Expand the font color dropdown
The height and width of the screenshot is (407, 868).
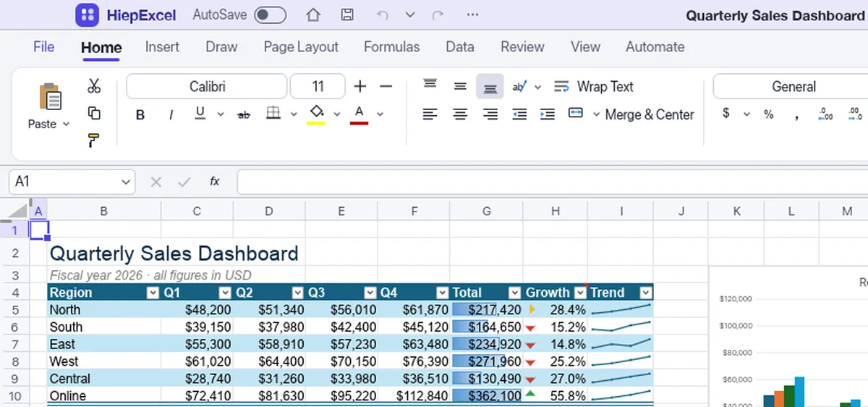380,114
